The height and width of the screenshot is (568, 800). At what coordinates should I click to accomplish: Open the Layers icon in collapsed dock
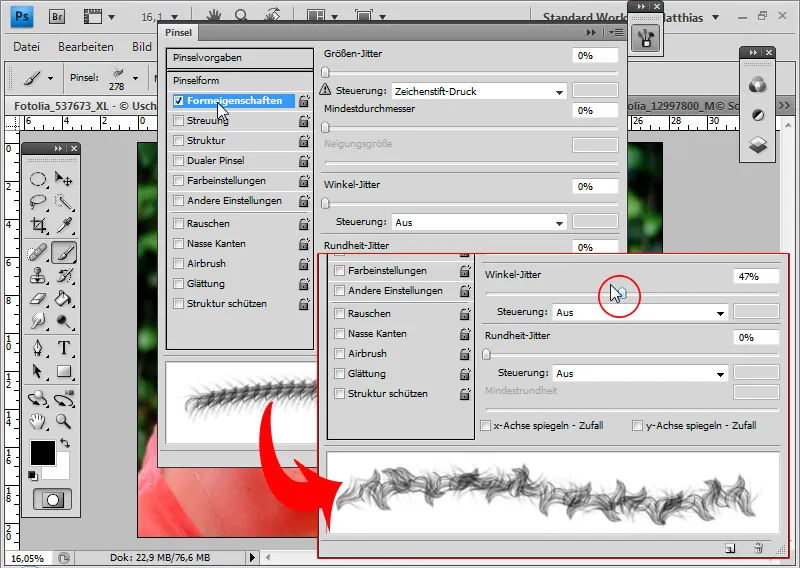(758, 145)
